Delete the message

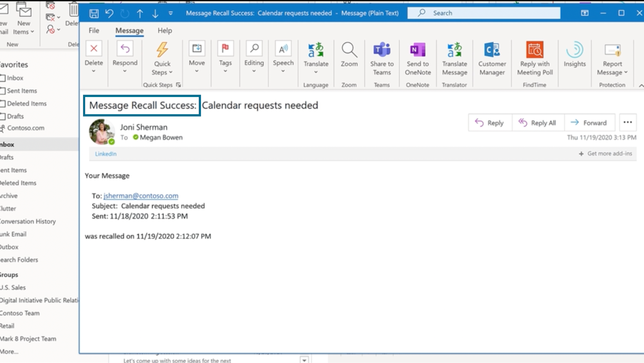(94, 58)
